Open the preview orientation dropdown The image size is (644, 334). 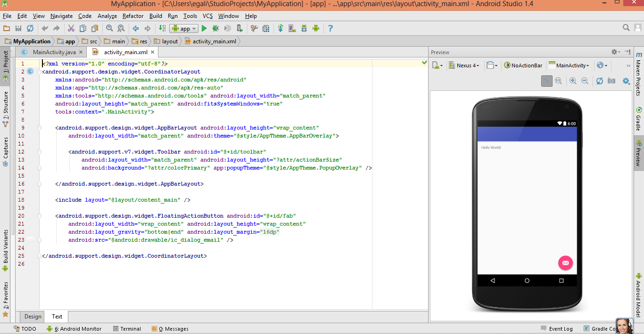(492, 65)
